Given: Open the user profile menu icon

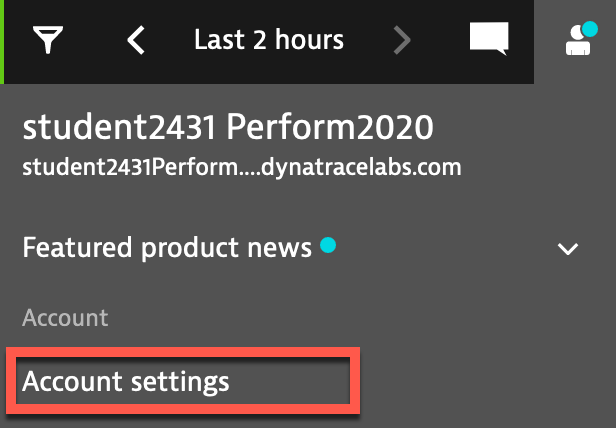Looking at the screenshot, I should click(578, 41).
